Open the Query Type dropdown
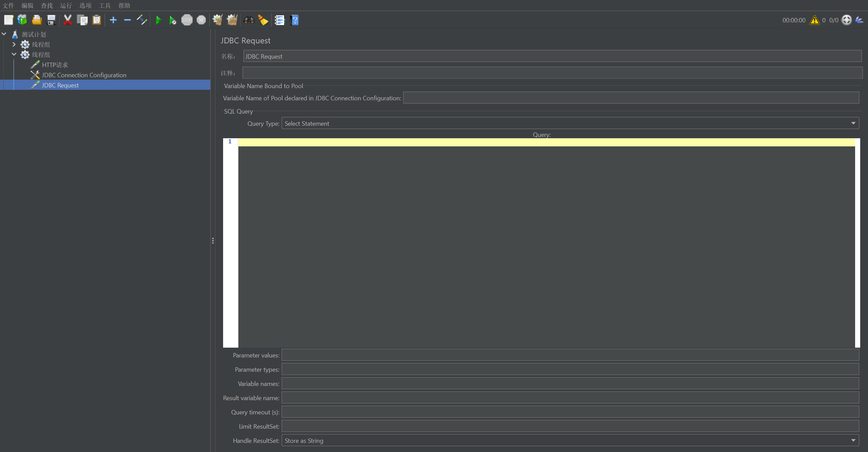Screen dimensions: 868x452 coord(570,123)
